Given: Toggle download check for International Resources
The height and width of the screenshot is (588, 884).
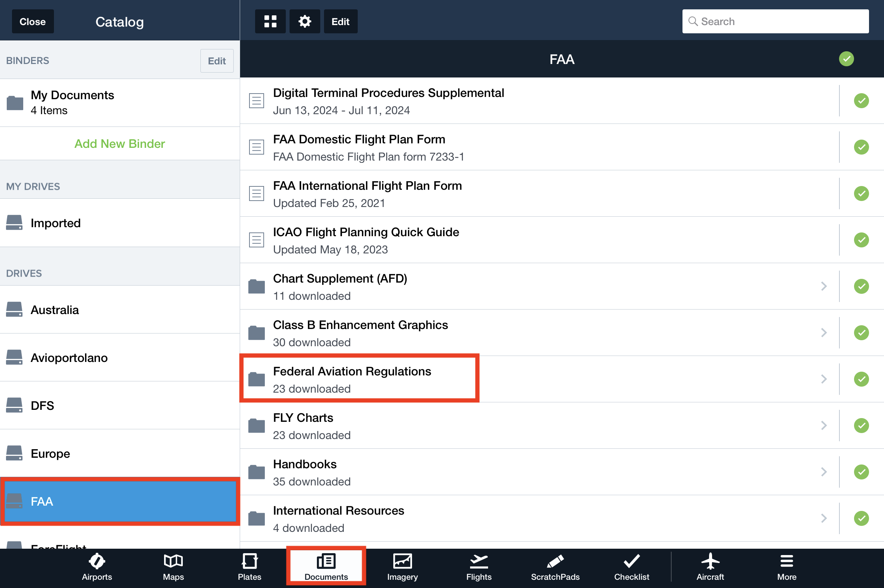Looking at the screenshot, I should pos(862,519).
